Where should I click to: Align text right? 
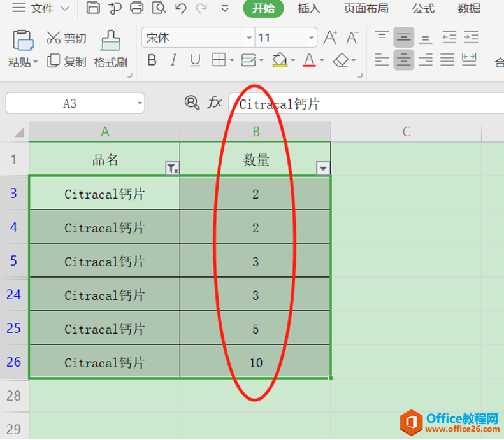point(426,60)
